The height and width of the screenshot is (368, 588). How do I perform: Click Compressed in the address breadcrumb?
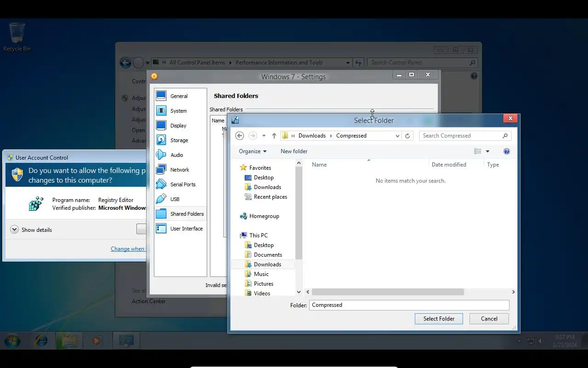351,136
